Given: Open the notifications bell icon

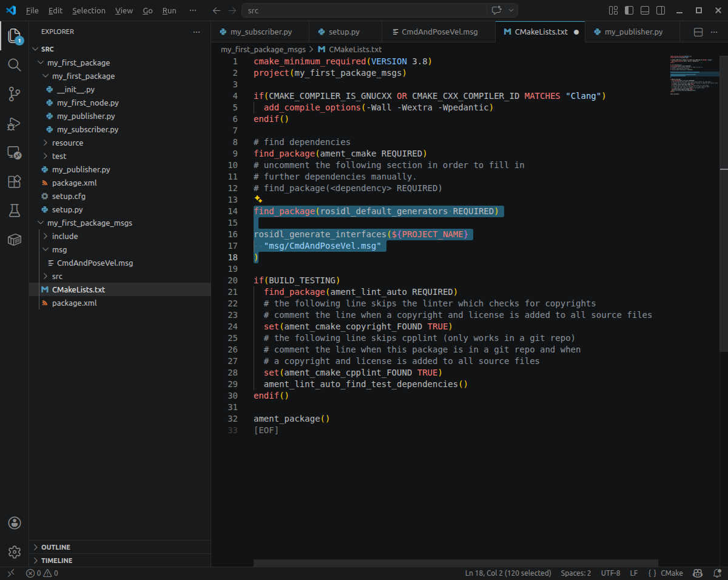Looking at the screenshot, I should (716, 573).
